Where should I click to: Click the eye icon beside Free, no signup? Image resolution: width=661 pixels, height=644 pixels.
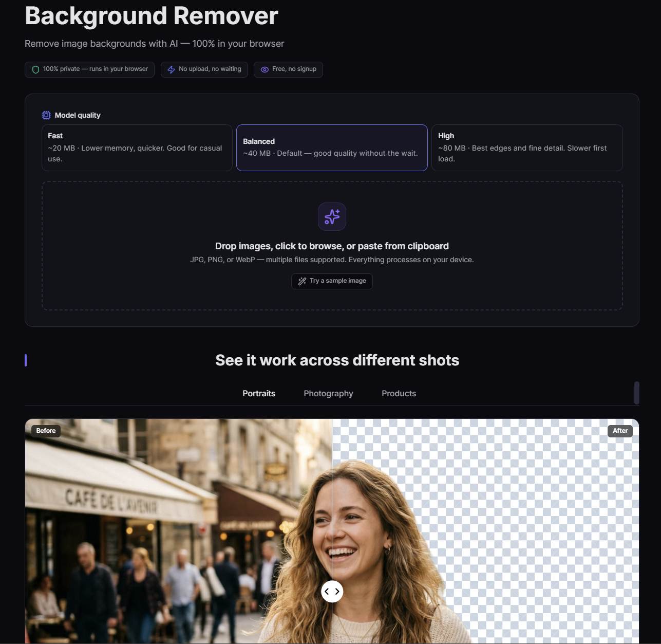[x=265, y=69]
